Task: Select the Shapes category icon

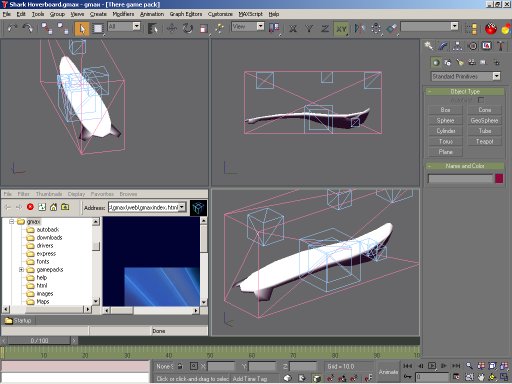Action: tap(448, 62)
